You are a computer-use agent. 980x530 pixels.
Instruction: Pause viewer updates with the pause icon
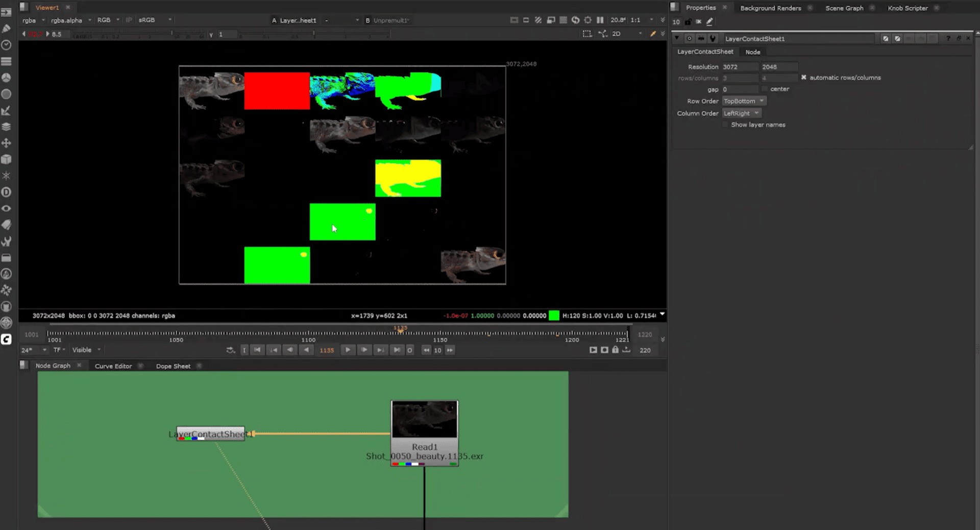pyautogui.click(x=600, y=20)
